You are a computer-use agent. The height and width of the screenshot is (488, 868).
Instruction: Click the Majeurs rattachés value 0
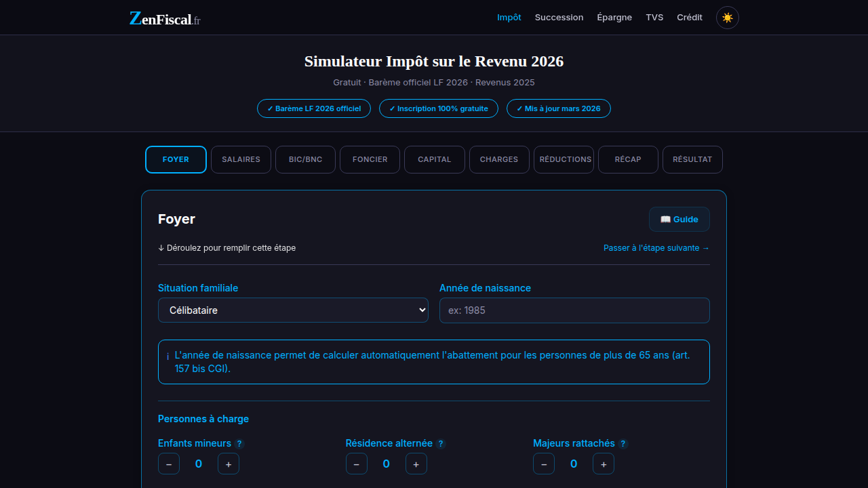(574, 464)
